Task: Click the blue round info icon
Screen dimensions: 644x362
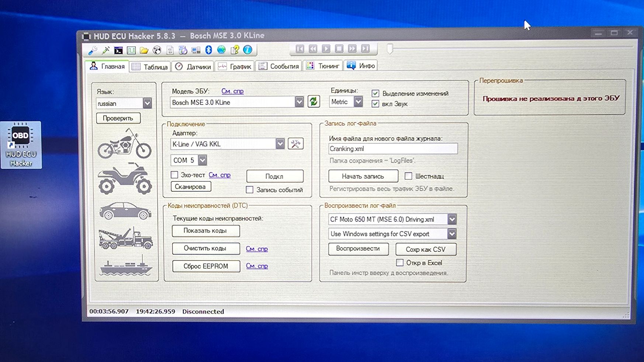Action: pos(247,49)
